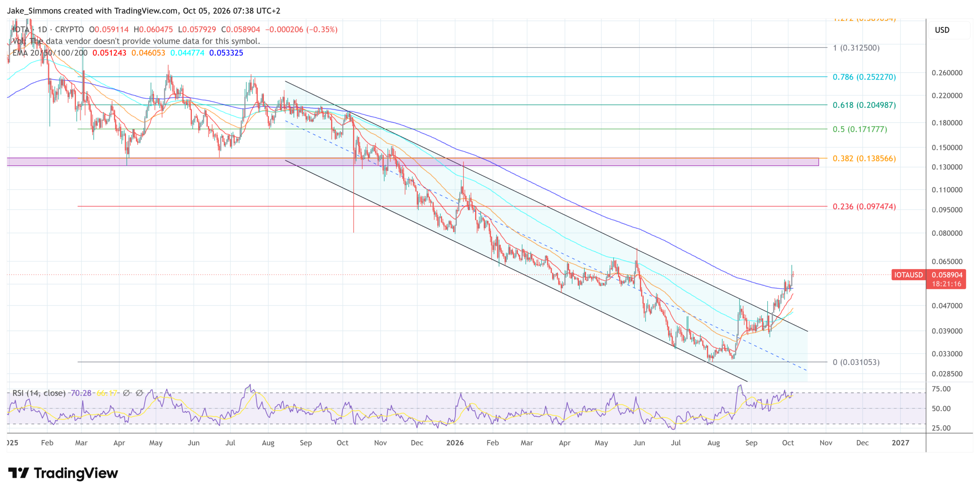This screenshot has width=980, height=494.
Task: Select the Fib label 1 (0.312500)
Action: tap(856, 48)
